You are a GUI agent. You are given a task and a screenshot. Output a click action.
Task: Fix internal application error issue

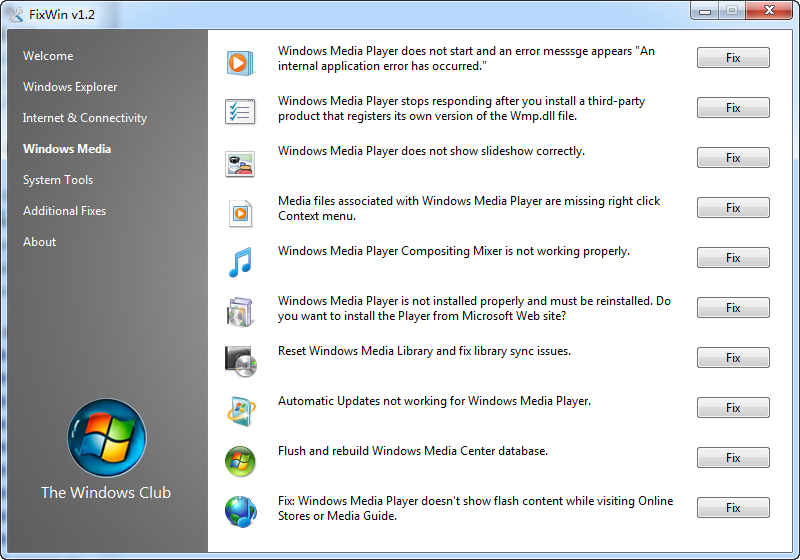[x=733, y=58]
